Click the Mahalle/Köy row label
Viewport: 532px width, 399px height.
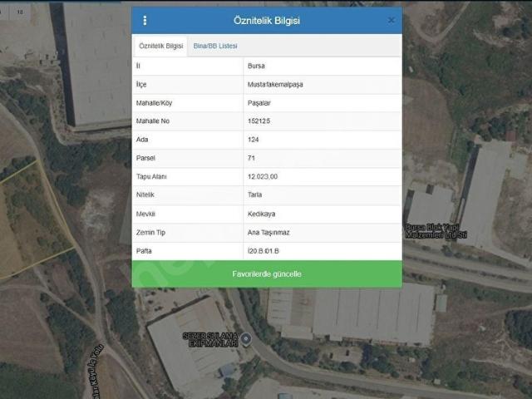(x=154, y=103)
